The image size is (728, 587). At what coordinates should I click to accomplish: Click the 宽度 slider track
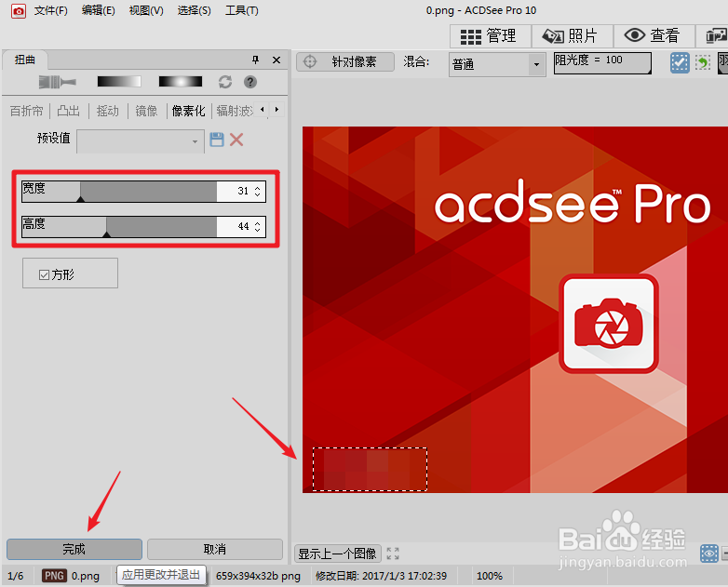119,192
